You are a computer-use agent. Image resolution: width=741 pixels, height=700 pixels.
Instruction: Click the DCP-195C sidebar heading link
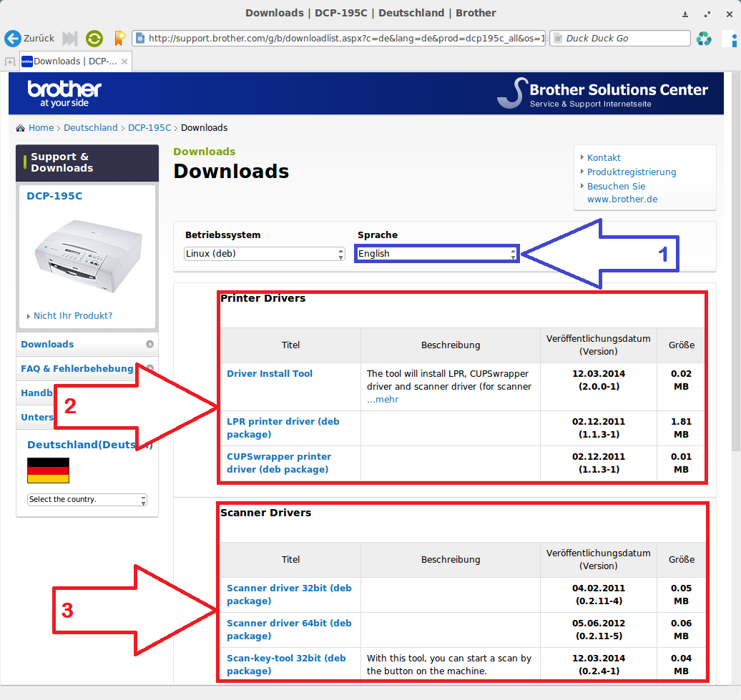pyautogui.click(x=54, y=196)
